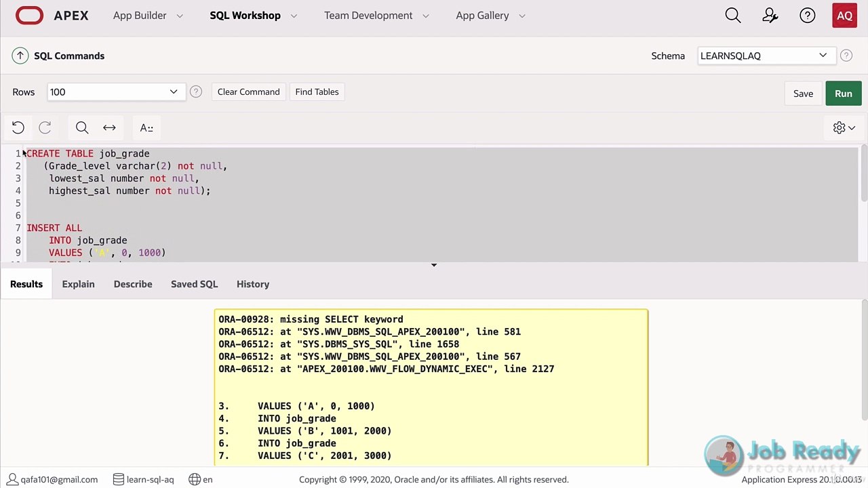Click the Find Tables button

[x=317, y=91]
